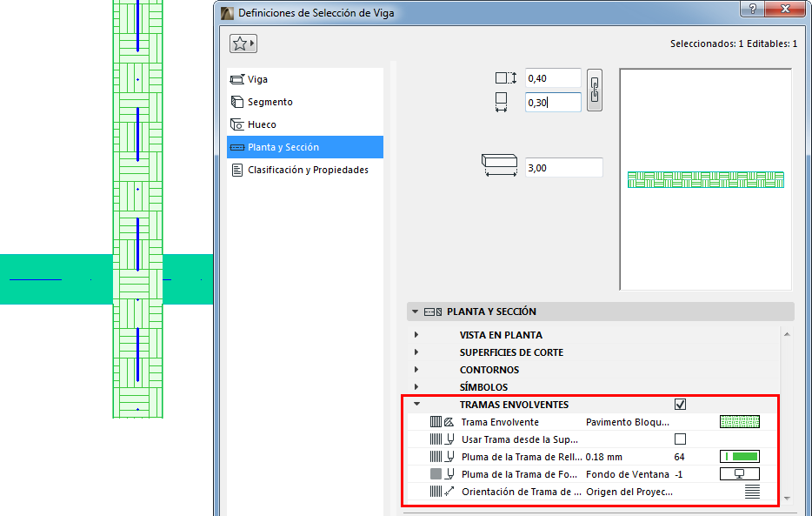Screen dimensions: 812x516
Task: Expand VISTA EN PLANTA group
Action: [x=416, y=335]
